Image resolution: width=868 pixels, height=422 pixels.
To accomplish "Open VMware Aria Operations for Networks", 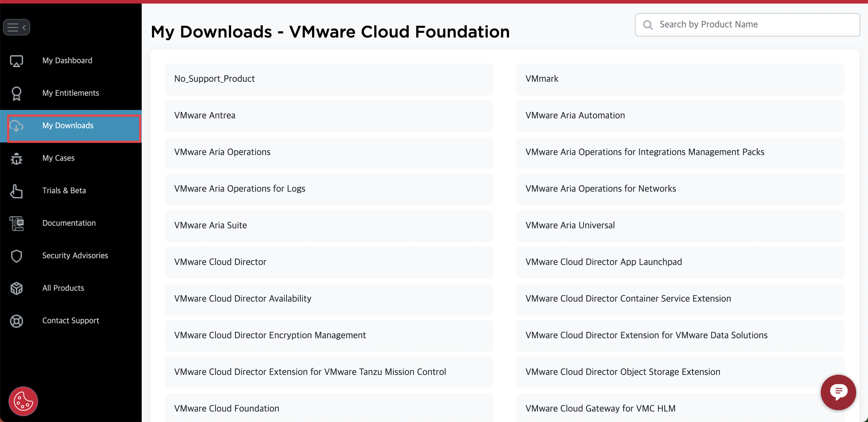I will tap(680, 189).
